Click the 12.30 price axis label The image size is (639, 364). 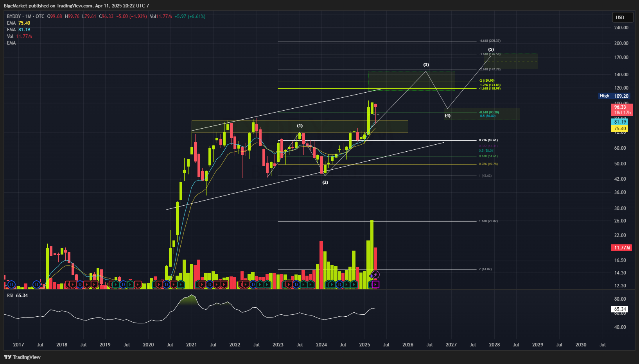point(620,286)
